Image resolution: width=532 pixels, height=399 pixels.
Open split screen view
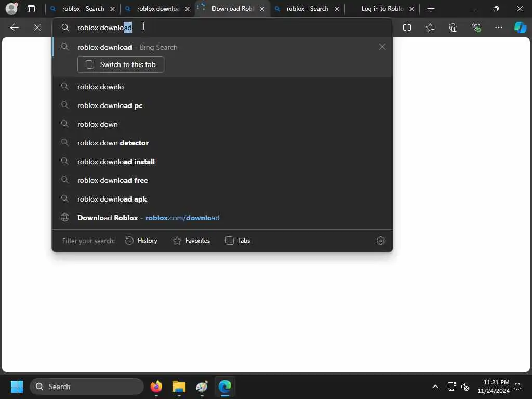point(407,28)
